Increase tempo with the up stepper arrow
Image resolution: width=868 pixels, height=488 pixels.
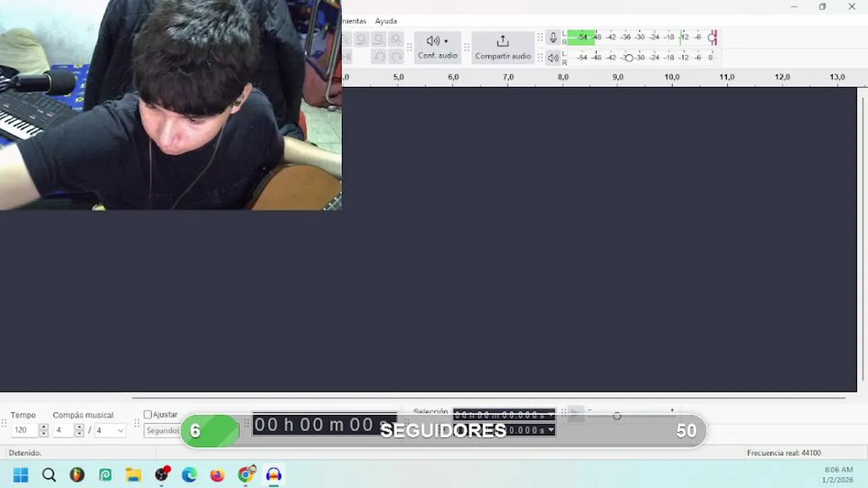click(x=43, y=427)
